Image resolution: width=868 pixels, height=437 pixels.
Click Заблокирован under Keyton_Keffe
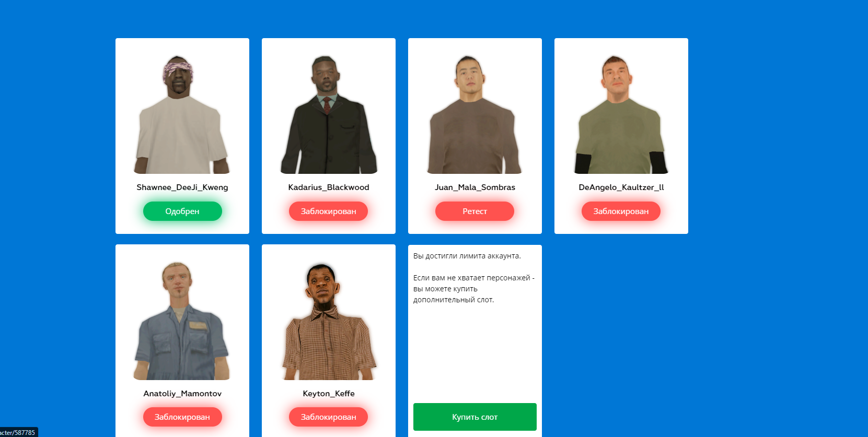point(329,417)
